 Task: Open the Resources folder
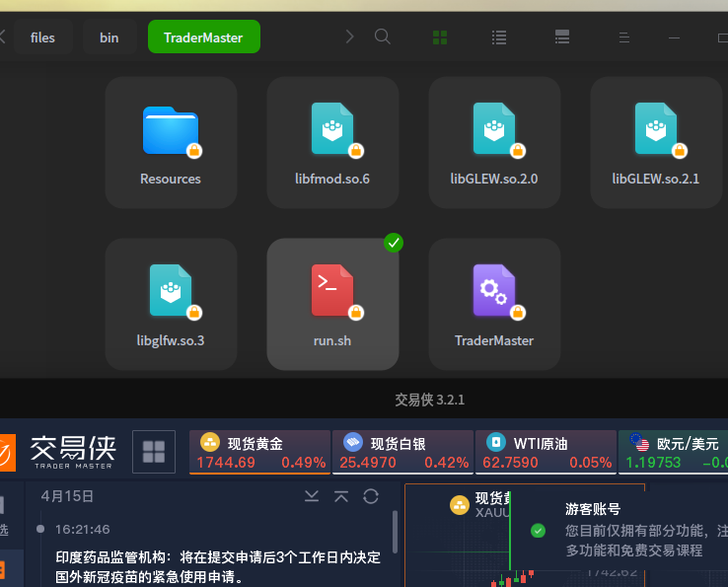(x=171, y=142)
